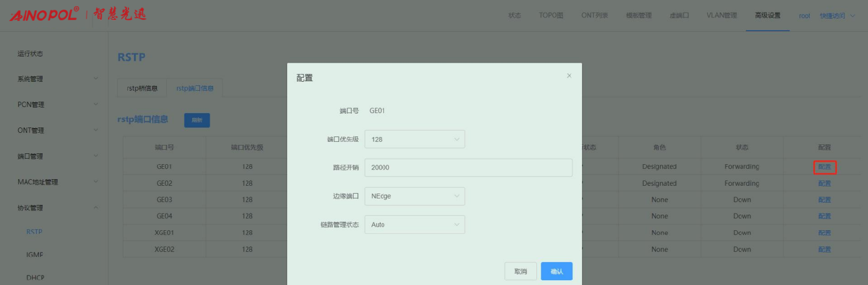Open the 边缘端口 dropdown
Image resolution: width=868 pixels, height=285 pixels.
click(x=414, y=195)
